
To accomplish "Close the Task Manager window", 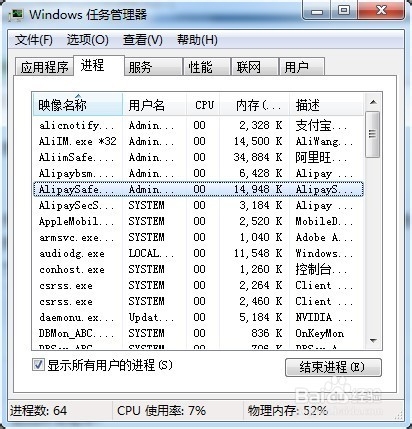I will 381,11.
